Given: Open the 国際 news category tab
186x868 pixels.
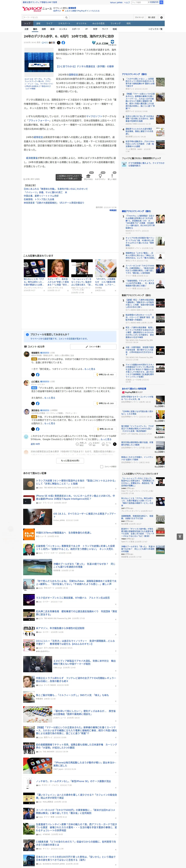Looking at the screenshot, I should pyautogui.click(x=44, y=29).
